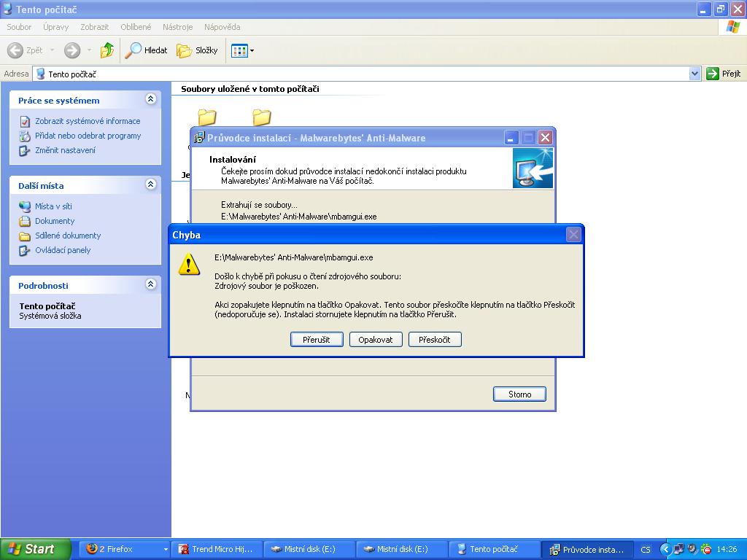Open Zobrazit systémové informace link
The image size is (747, 560).
(88, 121)
